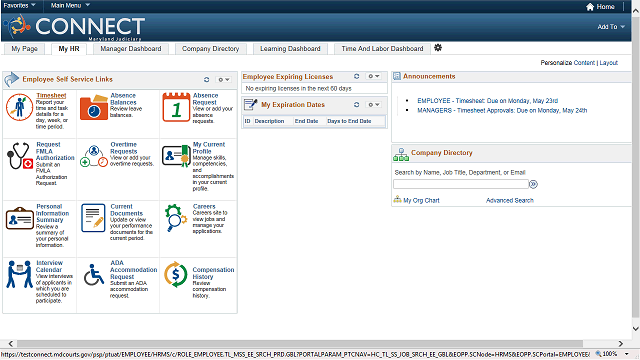Click the Layout link

click(x=609, y=62)
